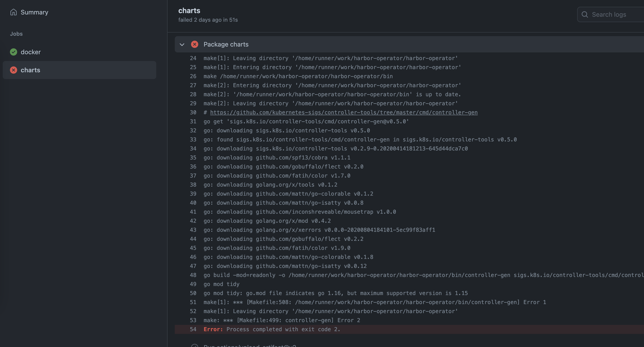Viewport: 644px width, 347px height.
Task: Select line number 54 with the error
Action: pyautogui.click(x=193, y=329)
